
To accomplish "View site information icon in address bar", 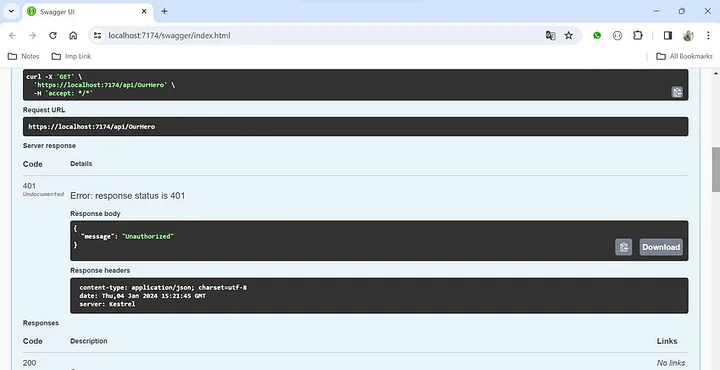I will (x=97, y=35).
